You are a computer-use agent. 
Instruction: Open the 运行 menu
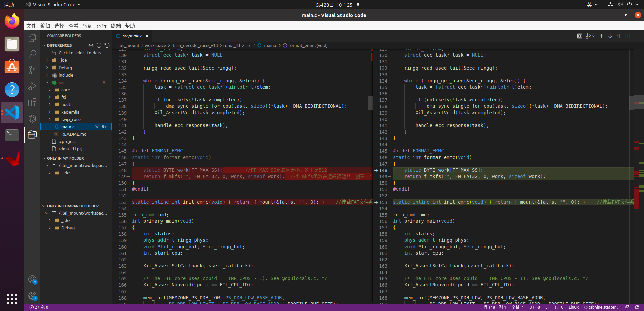(102, 26)
